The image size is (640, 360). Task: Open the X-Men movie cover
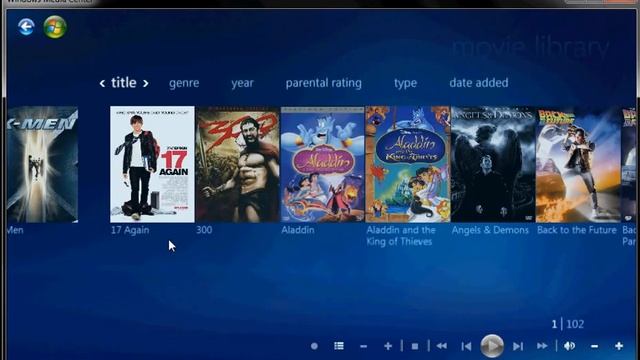(42, 164)
